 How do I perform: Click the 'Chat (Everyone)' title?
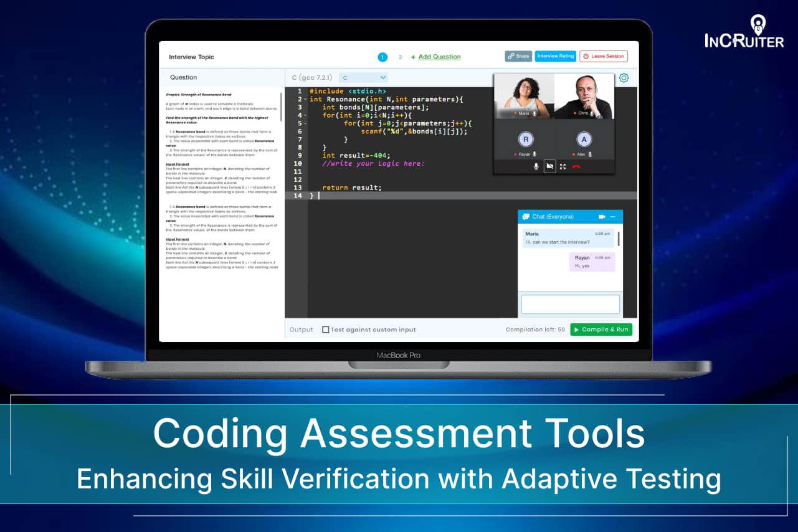coord(553,217)
